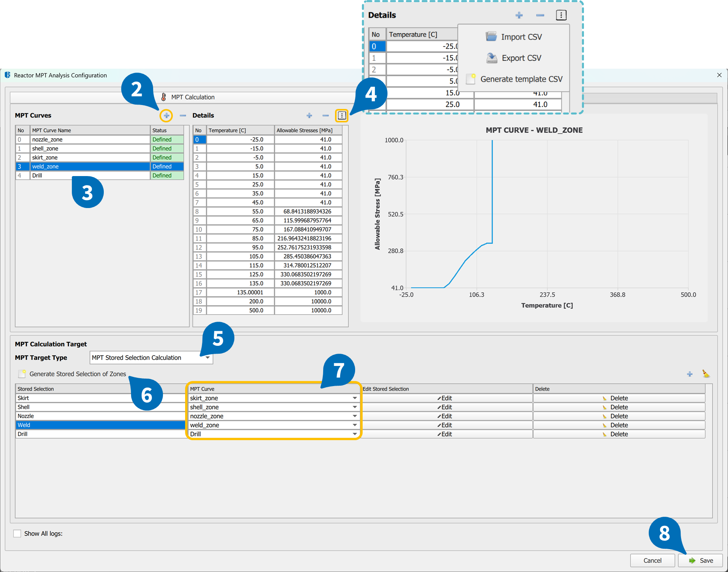Open the Details three-dot options menu
The image size is (728, 572).
click(342, 116)
